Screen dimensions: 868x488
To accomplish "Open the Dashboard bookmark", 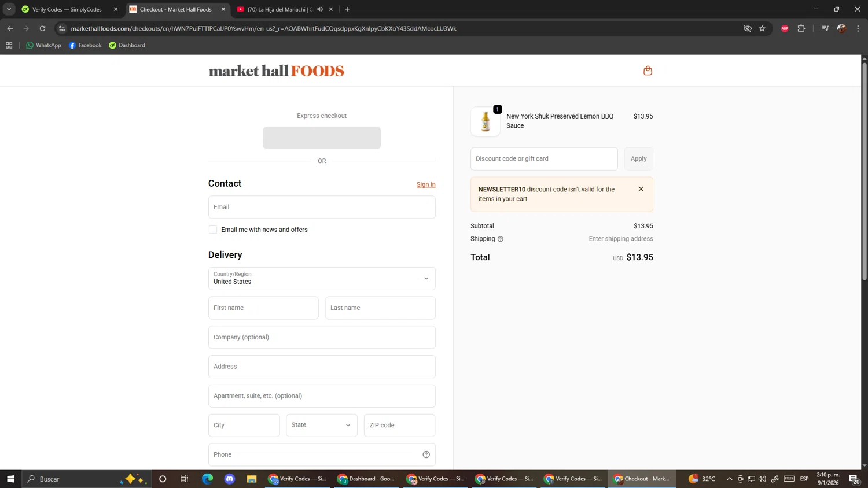I will [127, 45].
